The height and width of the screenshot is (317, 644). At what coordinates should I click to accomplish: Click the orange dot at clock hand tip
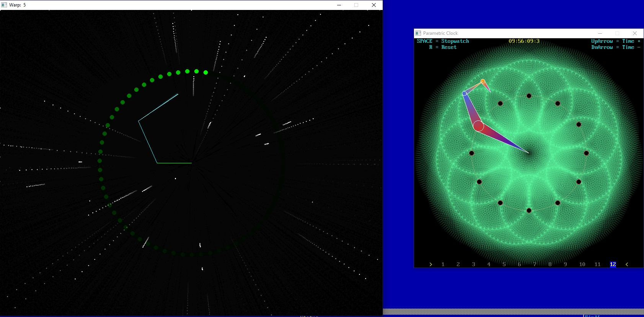[x=483, y=81]
